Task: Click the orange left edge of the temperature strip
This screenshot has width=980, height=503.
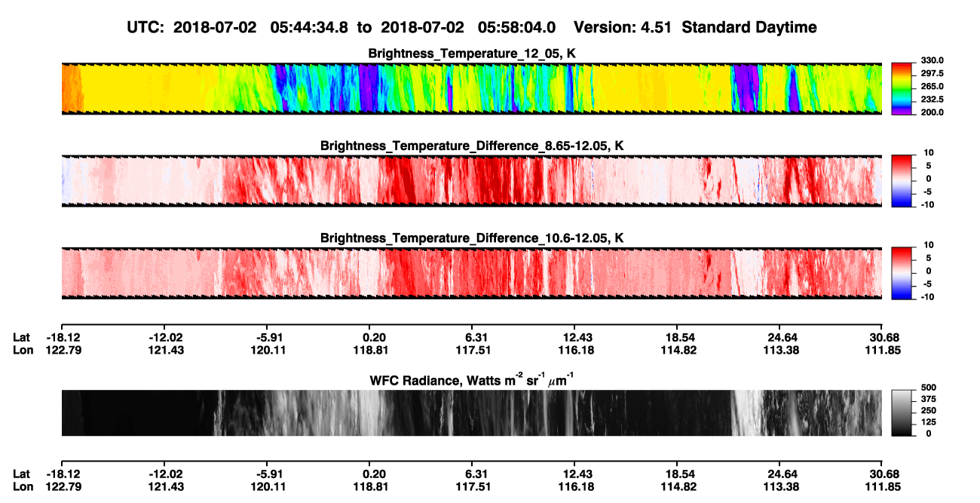Action: [x=69, y=88]
